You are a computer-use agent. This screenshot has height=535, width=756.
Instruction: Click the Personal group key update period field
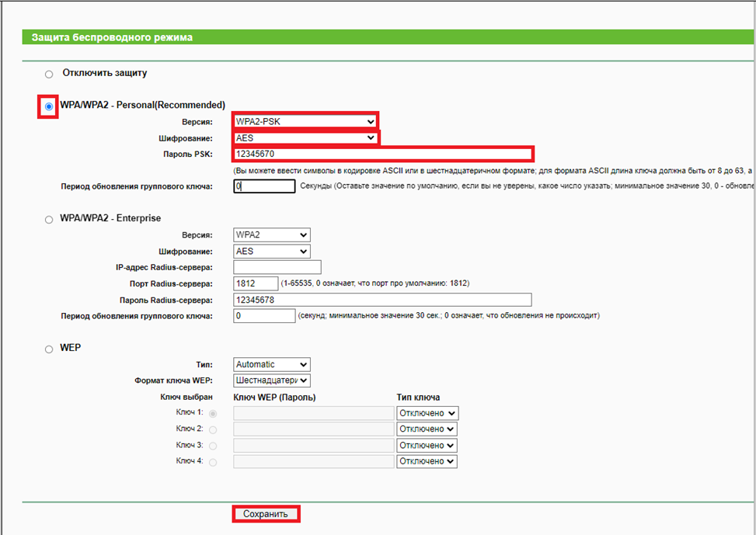[264, 186]
